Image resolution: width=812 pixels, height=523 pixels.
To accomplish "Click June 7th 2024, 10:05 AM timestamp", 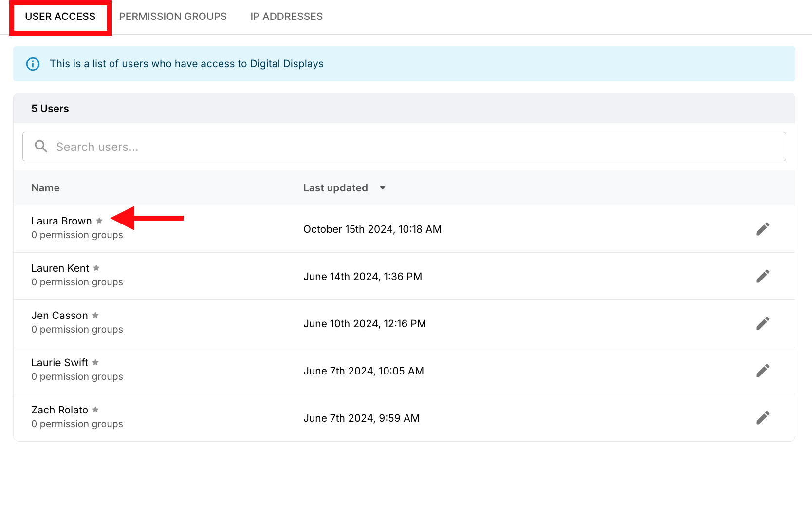I will coord(364,371).
